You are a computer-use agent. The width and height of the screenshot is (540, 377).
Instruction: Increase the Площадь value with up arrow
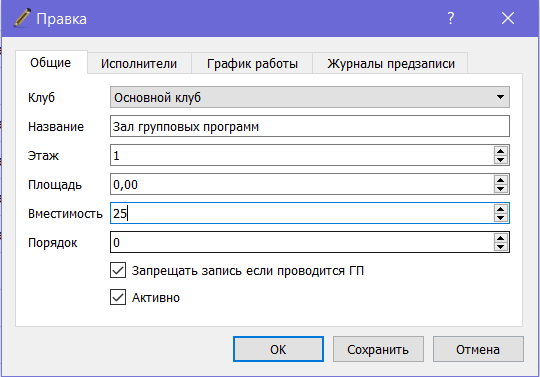point(500,180)
